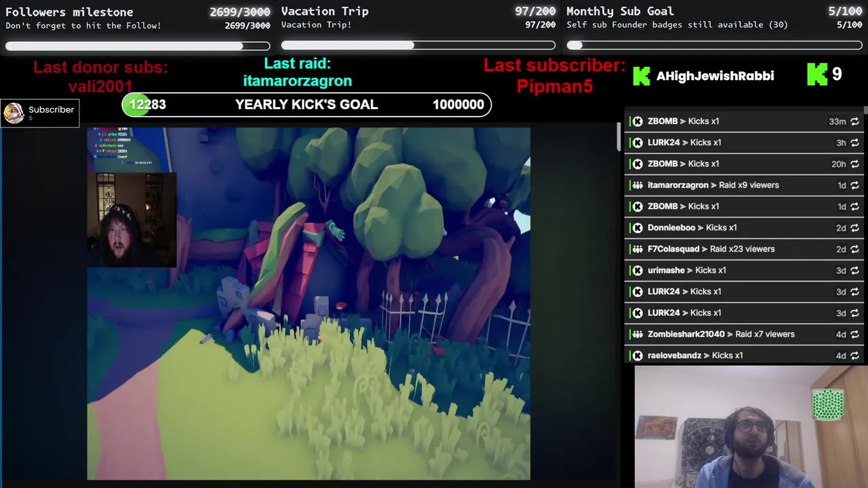The height and width of the screenshot is (488, 868).
Task: Click the activity feed scrollbar
Action: (865, 112)
